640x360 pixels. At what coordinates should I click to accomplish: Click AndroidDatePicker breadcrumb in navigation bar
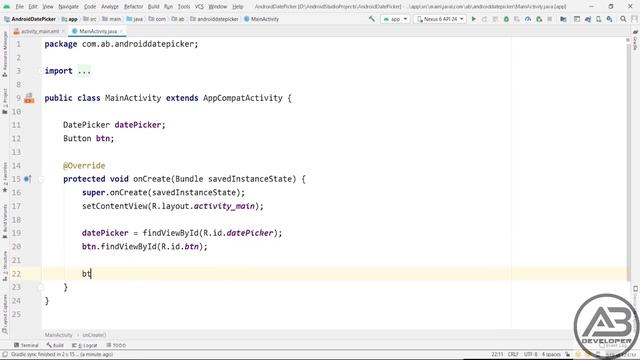click(30, 19)
